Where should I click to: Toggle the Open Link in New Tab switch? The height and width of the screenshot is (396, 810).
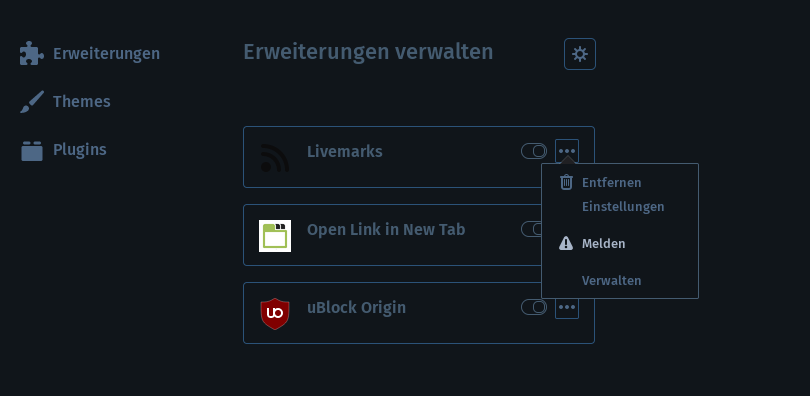531,229
